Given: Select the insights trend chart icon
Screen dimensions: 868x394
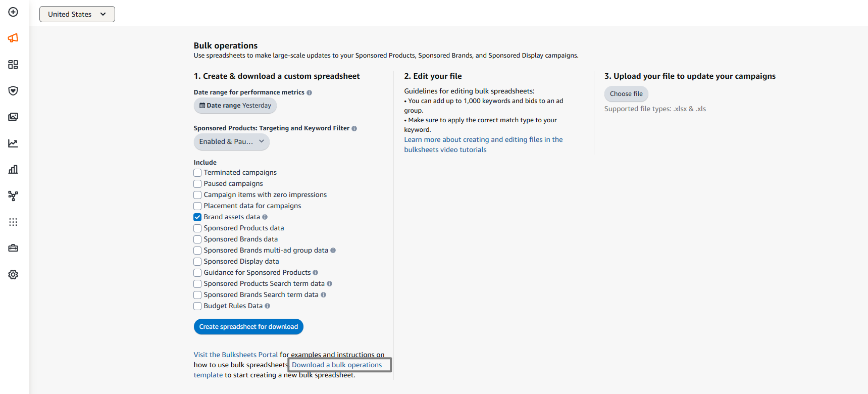Looking at the screenshot, I should [13, 143].
